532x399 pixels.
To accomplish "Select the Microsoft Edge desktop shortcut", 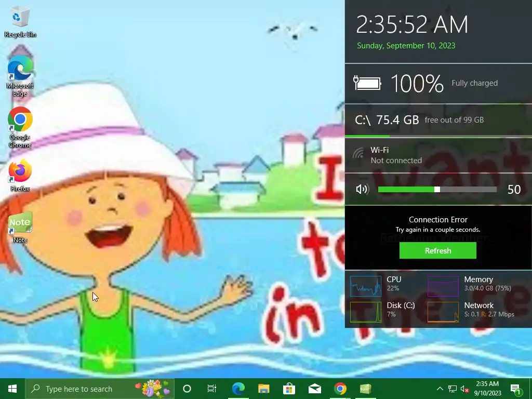I will click(20, 76).
